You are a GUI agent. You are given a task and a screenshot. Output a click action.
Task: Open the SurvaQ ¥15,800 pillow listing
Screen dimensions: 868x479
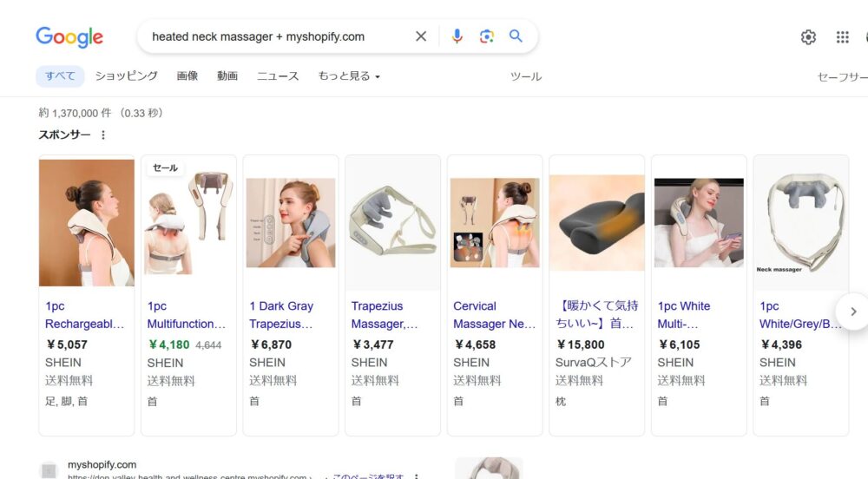pyautogui.click(x=596, y=315)
